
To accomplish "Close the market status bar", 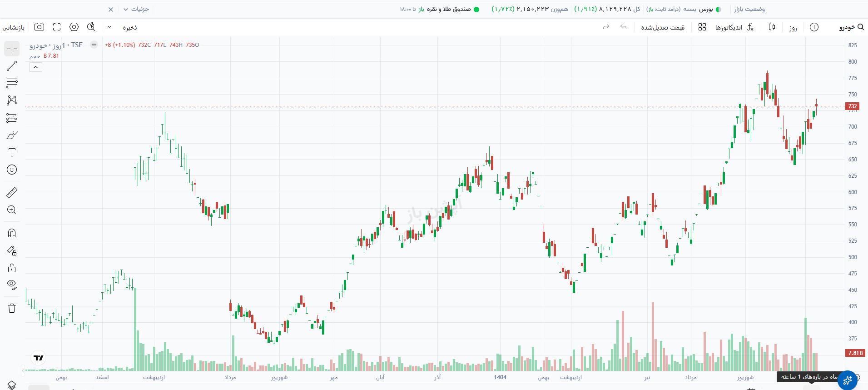I will [x=111, y=9].
